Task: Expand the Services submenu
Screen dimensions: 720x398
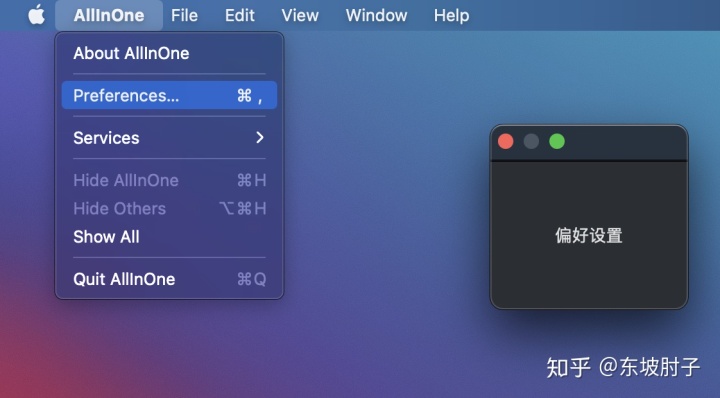Action: tap(169, 138)
